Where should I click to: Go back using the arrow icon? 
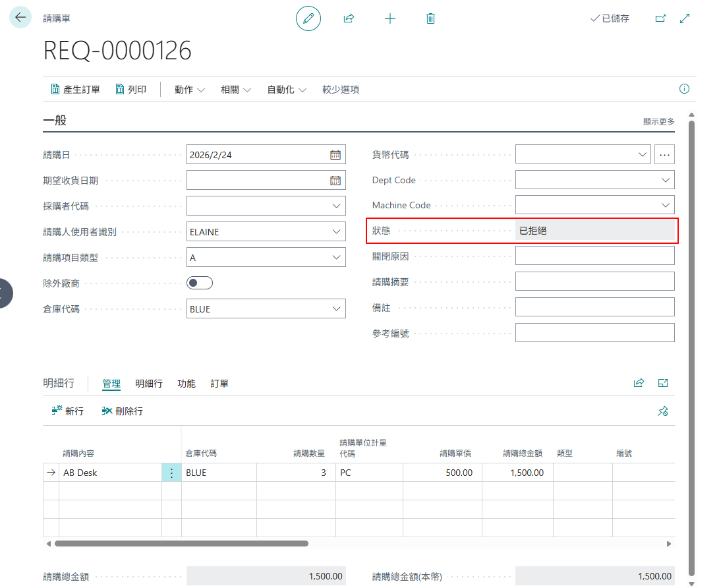20,17
